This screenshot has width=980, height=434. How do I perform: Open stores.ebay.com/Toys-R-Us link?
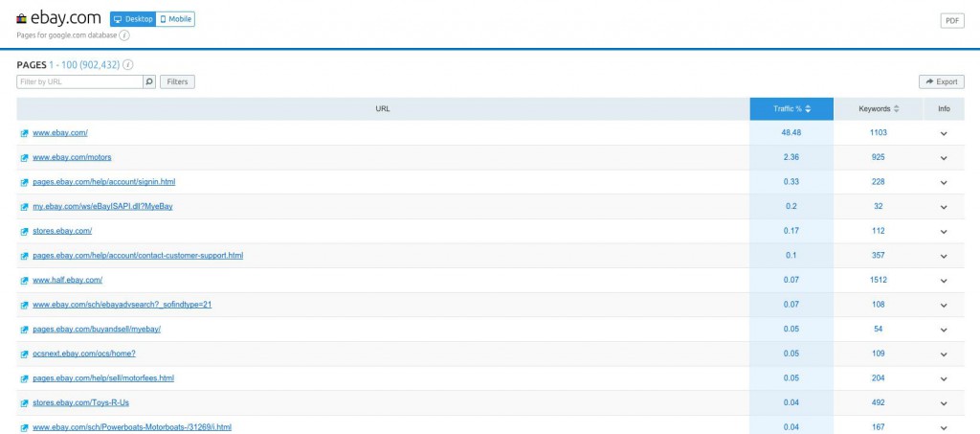81,402
